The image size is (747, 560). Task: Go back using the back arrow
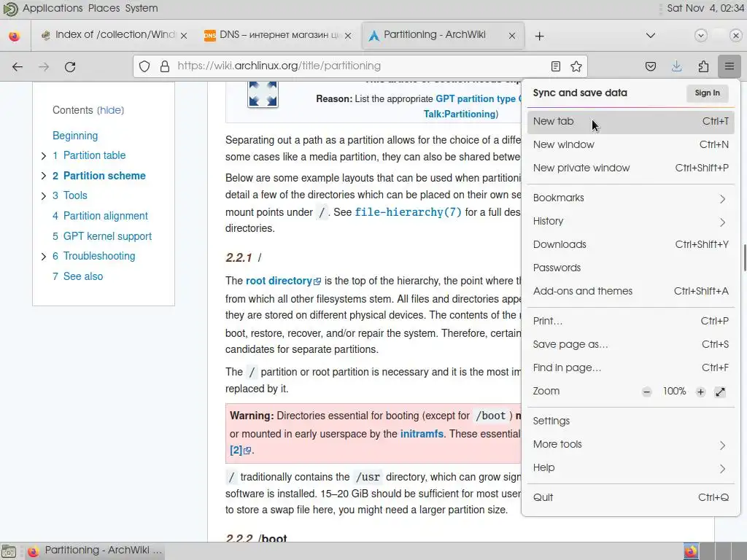point(18,66)
